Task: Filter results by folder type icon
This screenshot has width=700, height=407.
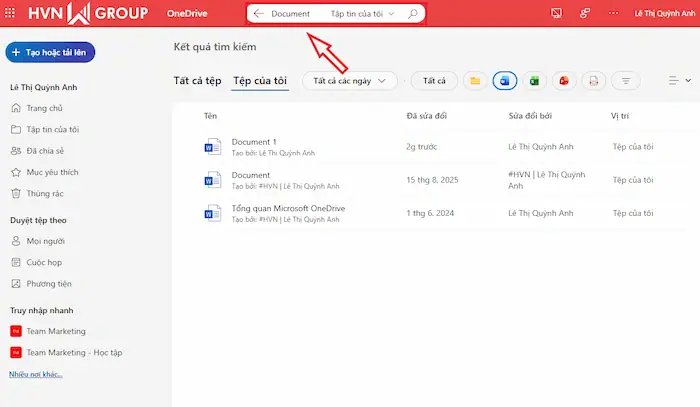Action: pos(475,81)
